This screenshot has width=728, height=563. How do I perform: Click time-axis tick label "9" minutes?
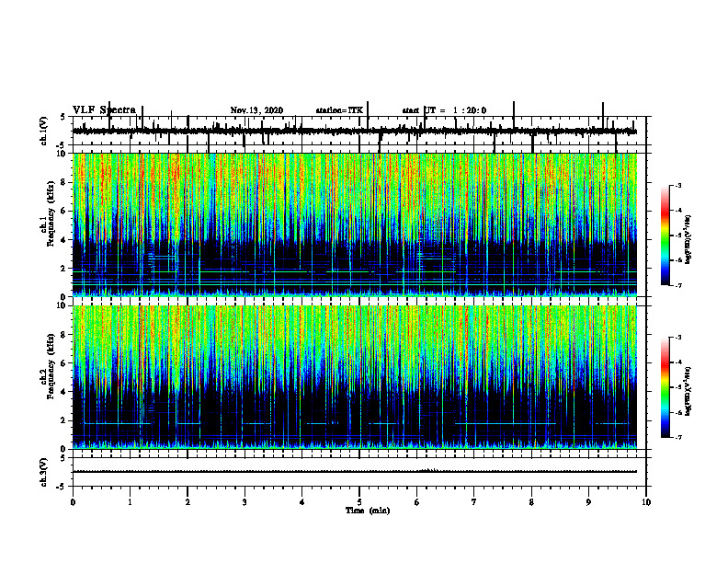(x=588, y=502)
